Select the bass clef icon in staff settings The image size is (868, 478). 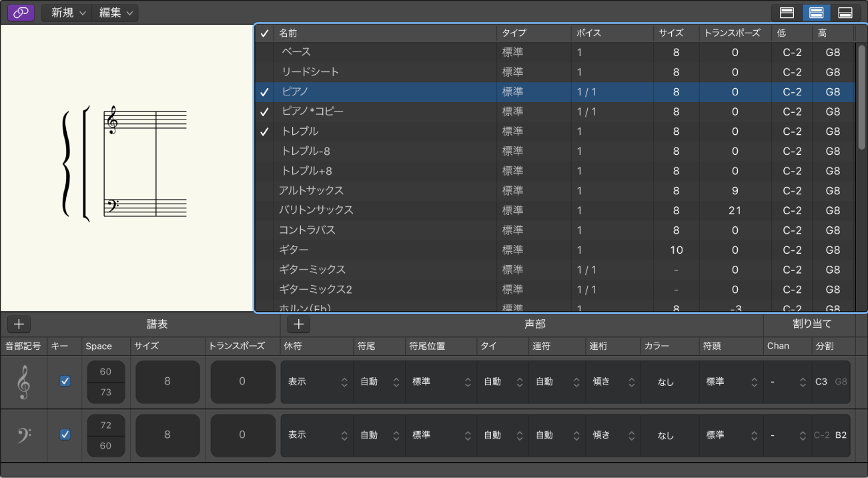click(23, 435)
